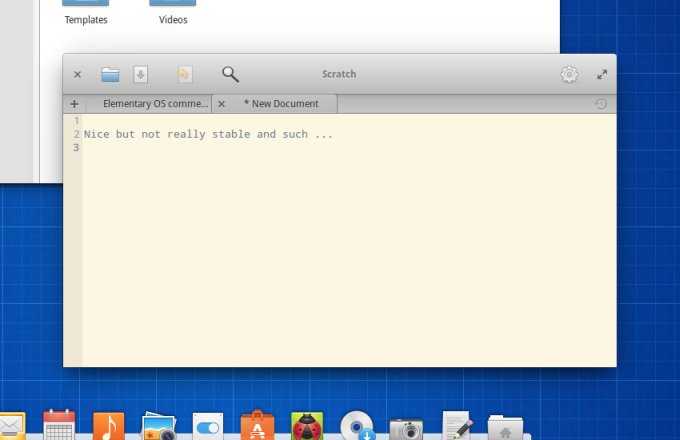Open the System Settings switch dock icon
Screen dimensions: 680x440
pos(208,426)
